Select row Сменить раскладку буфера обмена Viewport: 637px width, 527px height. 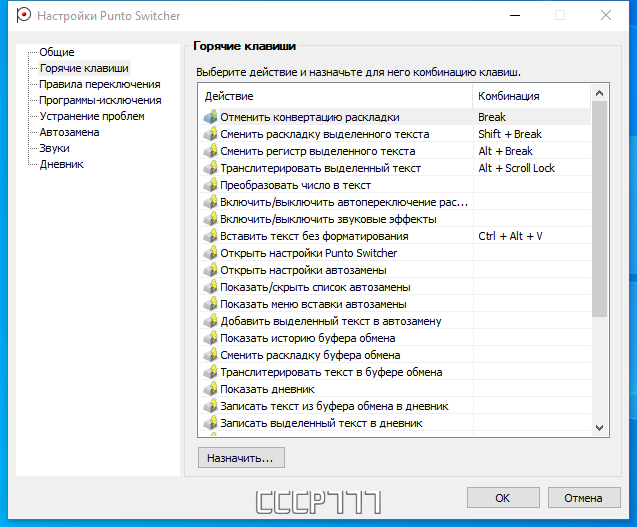395,355
